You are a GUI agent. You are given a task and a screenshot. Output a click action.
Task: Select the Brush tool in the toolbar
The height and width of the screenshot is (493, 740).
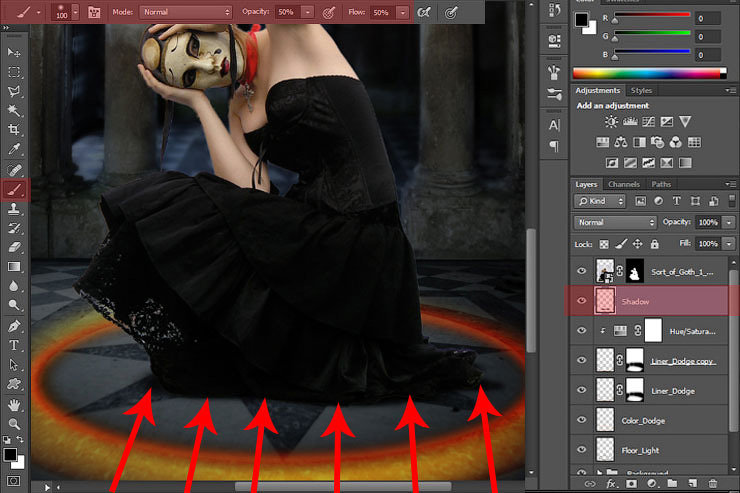[x=14, y=188]
